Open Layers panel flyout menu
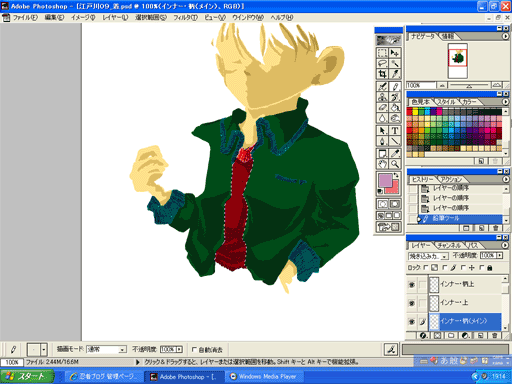This screenshot has height=384, width=512. pos(505,245)
